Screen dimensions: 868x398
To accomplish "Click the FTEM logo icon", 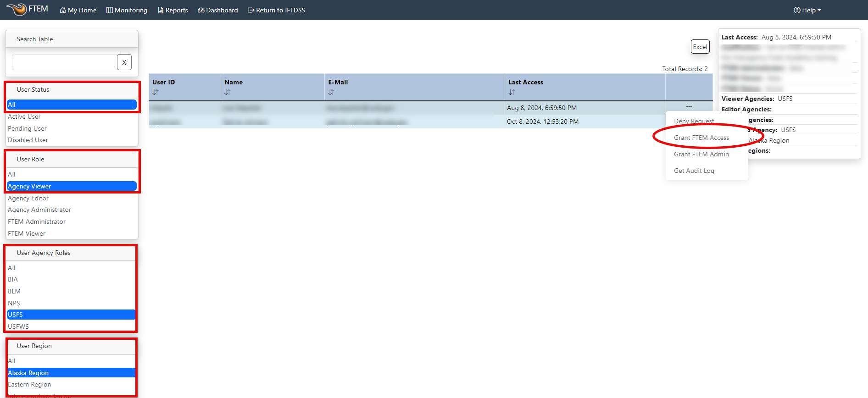I will [17, 9].
